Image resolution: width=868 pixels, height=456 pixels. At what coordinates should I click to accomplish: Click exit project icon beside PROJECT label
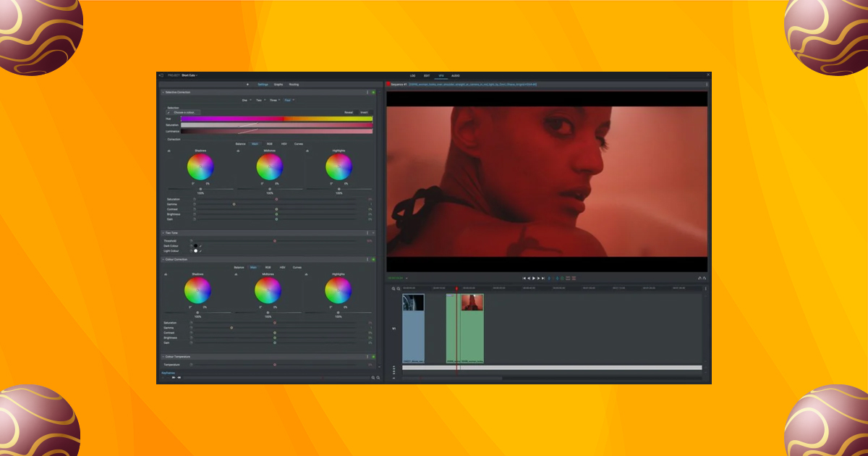pos(161,75)
